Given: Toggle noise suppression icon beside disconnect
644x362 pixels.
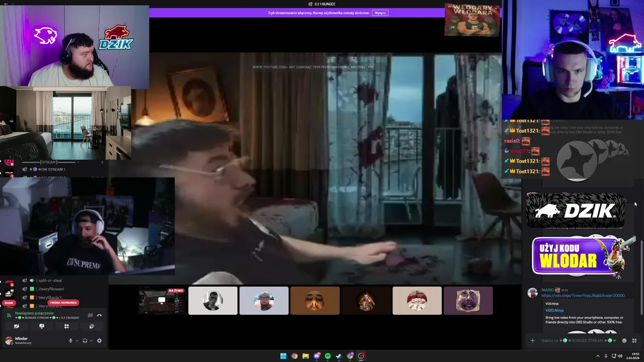Looking at the screenshot, I should (x=90, y=315).
